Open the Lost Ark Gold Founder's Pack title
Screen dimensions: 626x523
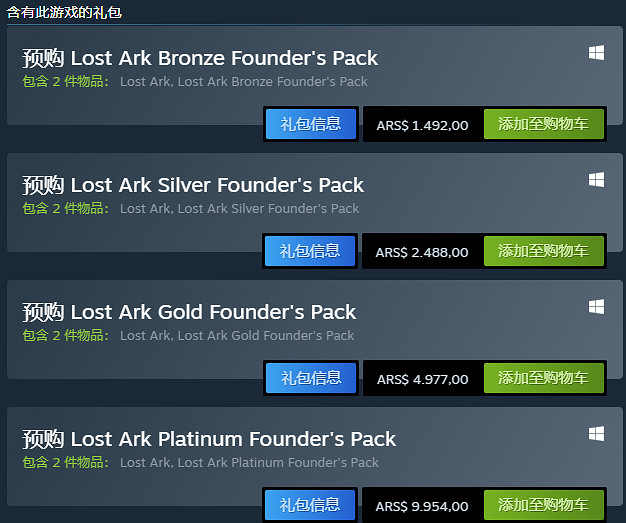(x=189, y=312)
